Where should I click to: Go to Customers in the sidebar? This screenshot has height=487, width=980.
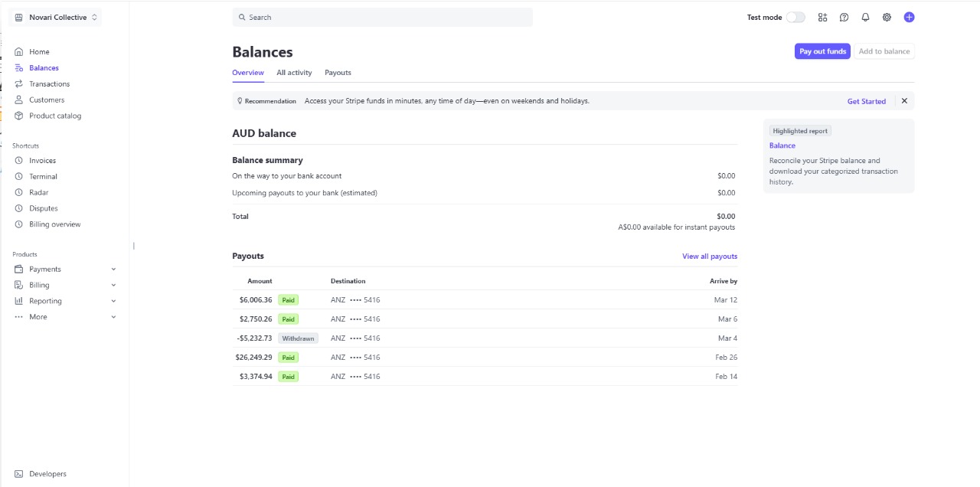pyautogui.click(x=47, y=100)
